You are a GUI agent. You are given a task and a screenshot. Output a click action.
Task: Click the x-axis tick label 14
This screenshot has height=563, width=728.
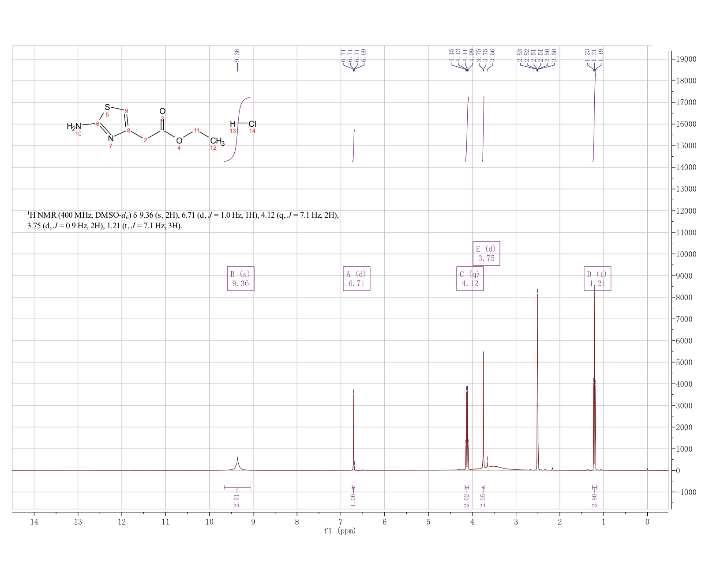click(x=34, y=521)
